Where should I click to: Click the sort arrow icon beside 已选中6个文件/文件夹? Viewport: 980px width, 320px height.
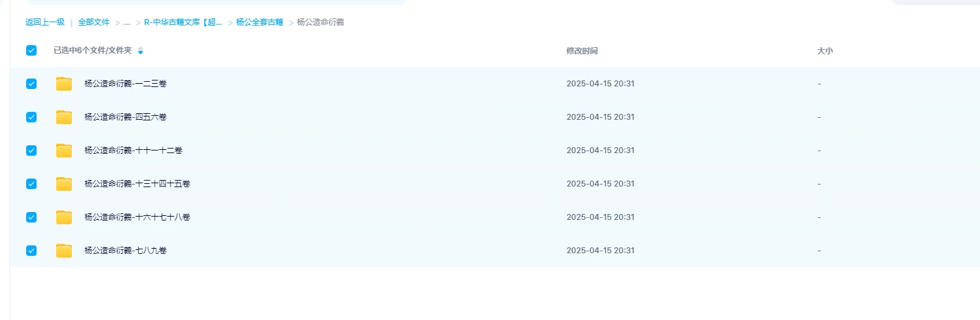pos(140,50)
